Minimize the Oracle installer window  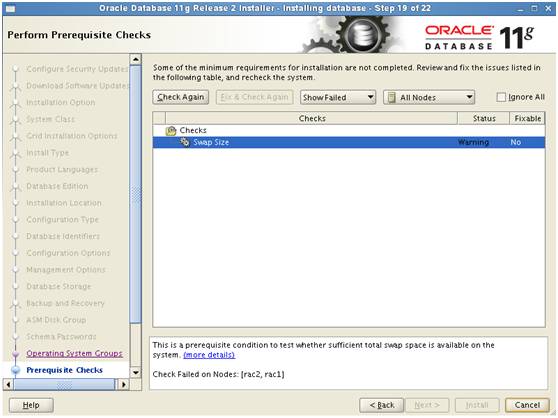(x=520, y=9)
